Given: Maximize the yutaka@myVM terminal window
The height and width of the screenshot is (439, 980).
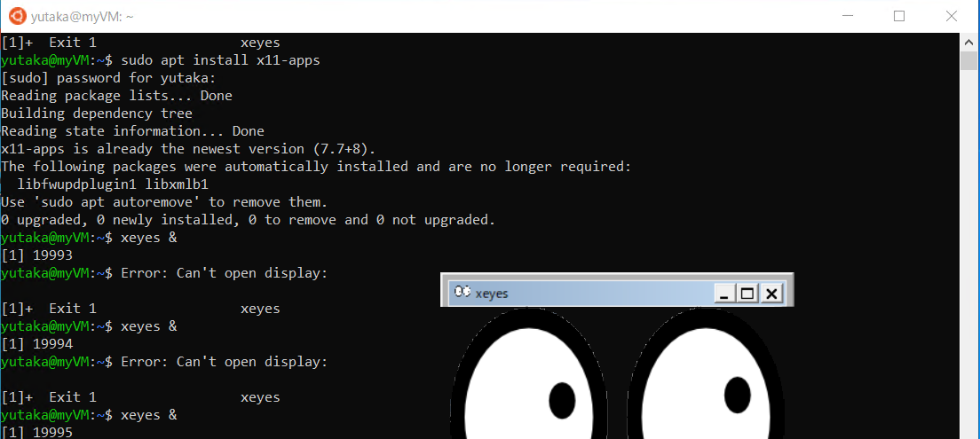Looking at the screenshot, I should (898, 16).
